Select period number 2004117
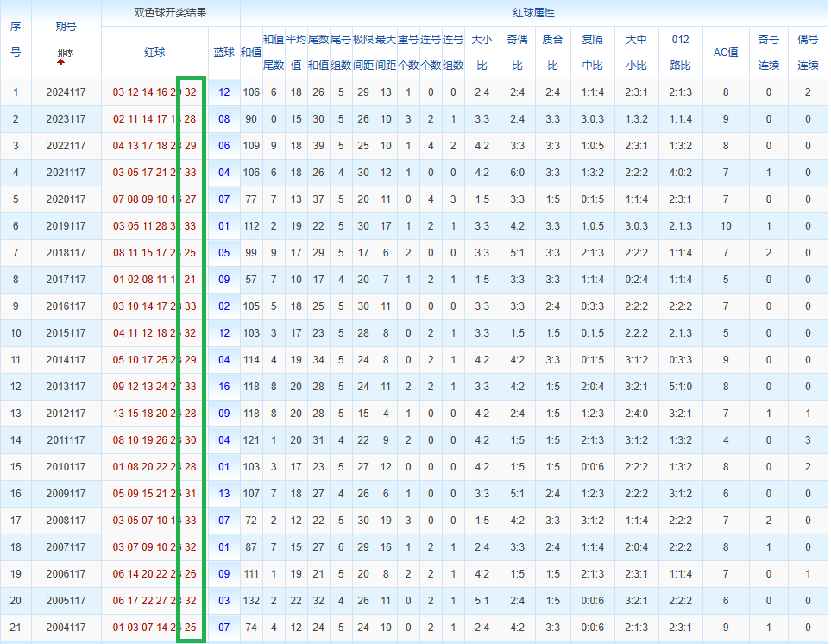This screenshot has width=831, height=644. (66, 628)
